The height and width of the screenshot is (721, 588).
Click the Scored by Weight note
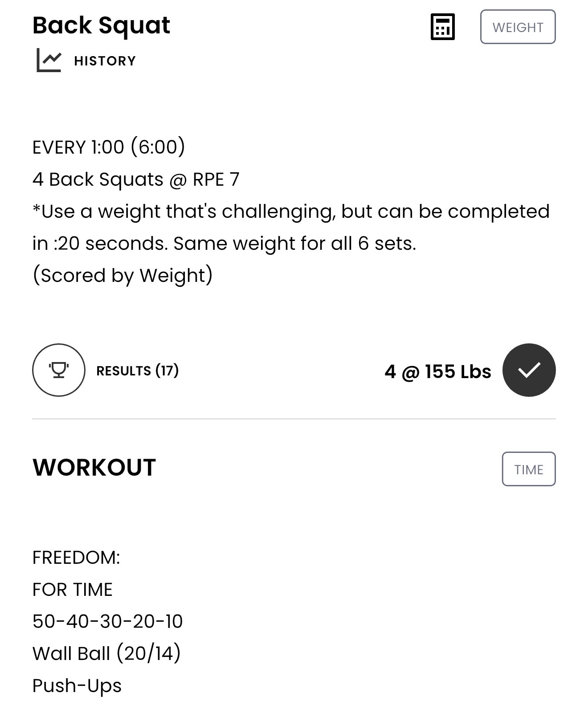122,275
